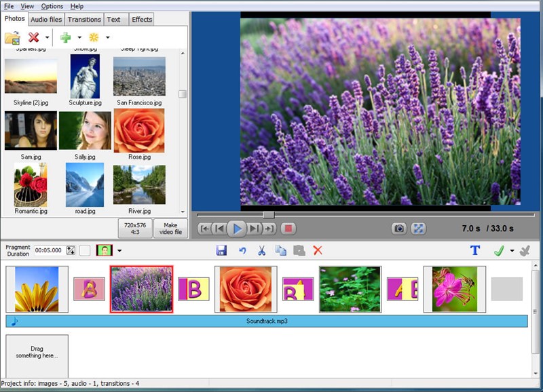543x392 pixels.
Task: Open the Options menu
Action: click(x=52, y=6)
